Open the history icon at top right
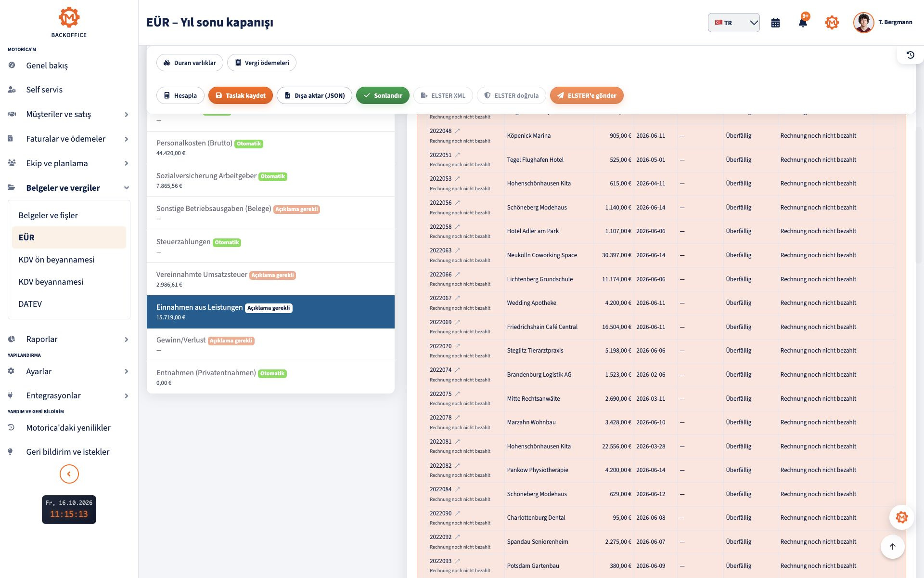Image resolution: width=924 pixels, height=578 pixels. click(x=910, y=55)
